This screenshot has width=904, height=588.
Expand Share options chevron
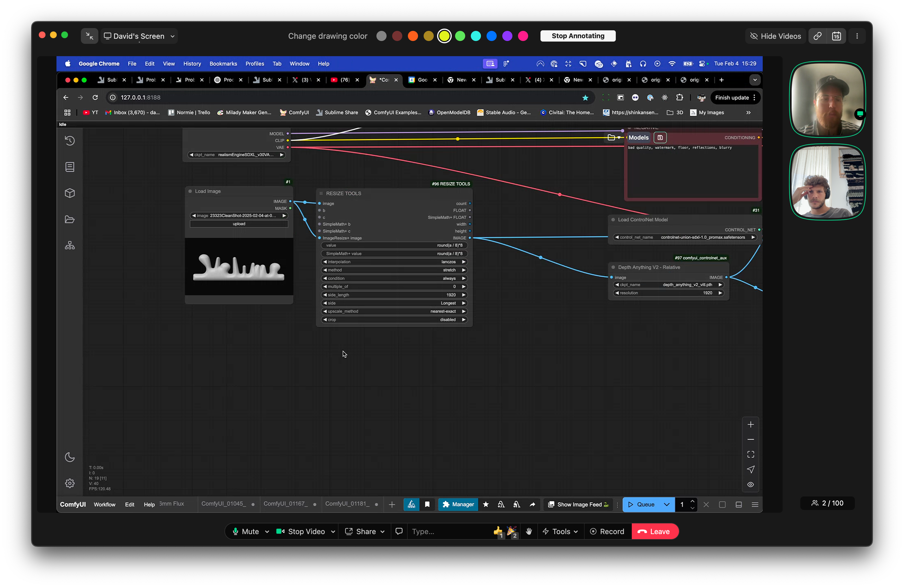(383, 532)
